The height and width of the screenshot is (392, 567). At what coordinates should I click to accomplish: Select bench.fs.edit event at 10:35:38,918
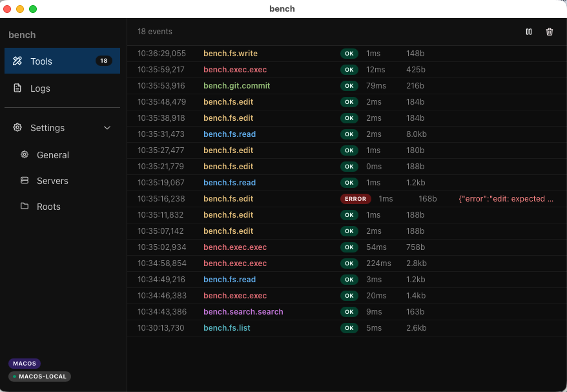tap(347, 118)
